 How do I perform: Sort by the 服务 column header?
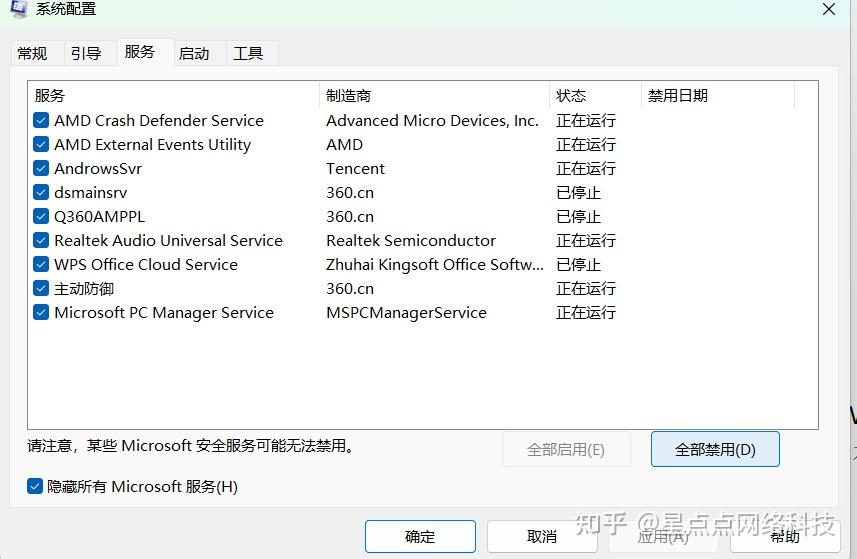[x=174, y=96]
